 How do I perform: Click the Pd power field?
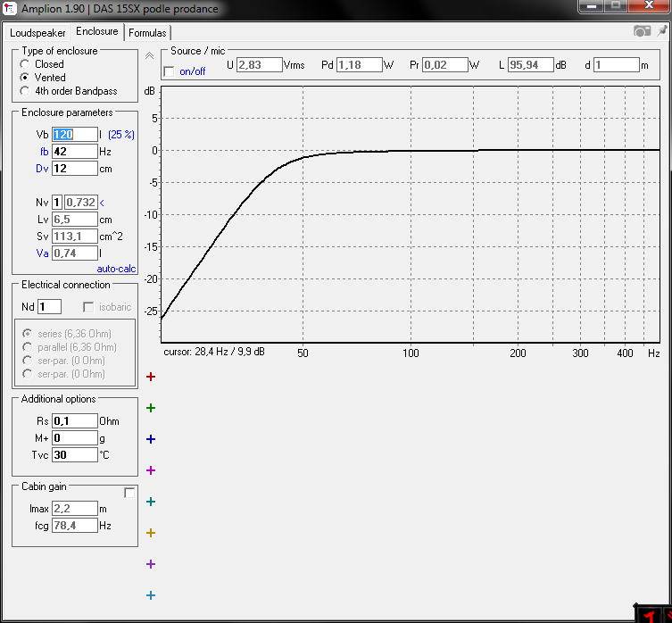click(x=359, y=65)
